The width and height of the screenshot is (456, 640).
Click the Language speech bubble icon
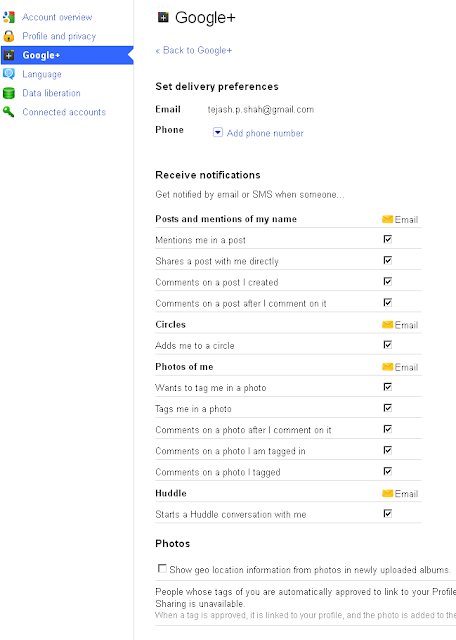point(9,74)
